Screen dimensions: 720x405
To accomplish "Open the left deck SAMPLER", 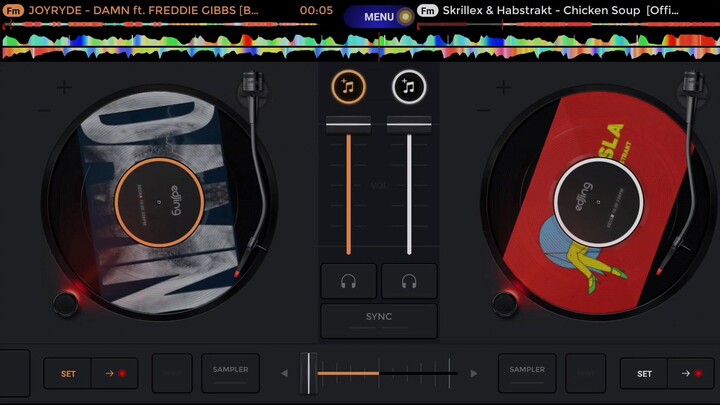I will [231, 373].
